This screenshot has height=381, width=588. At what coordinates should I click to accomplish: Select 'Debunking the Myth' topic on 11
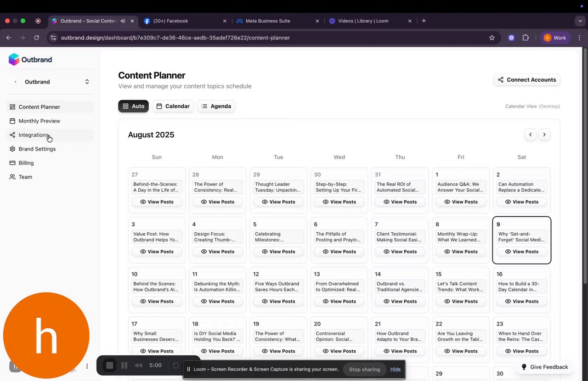[218, 286]
